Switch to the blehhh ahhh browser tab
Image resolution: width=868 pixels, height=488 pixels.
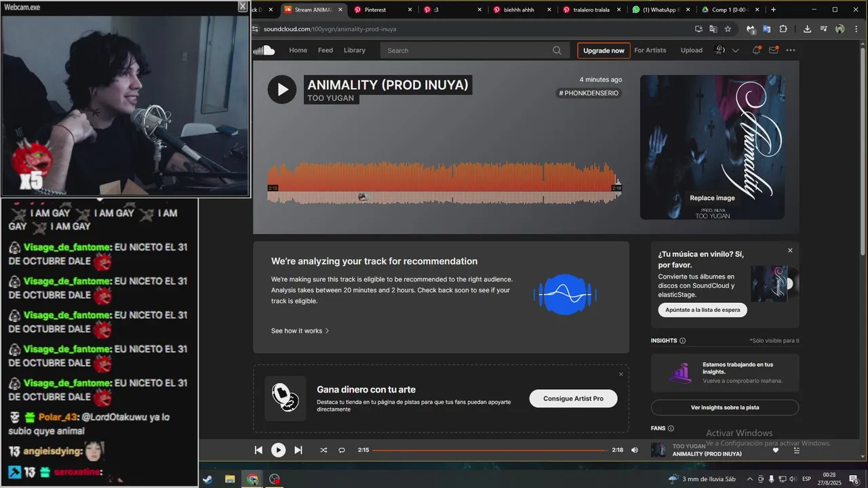[x=520, y=9]
